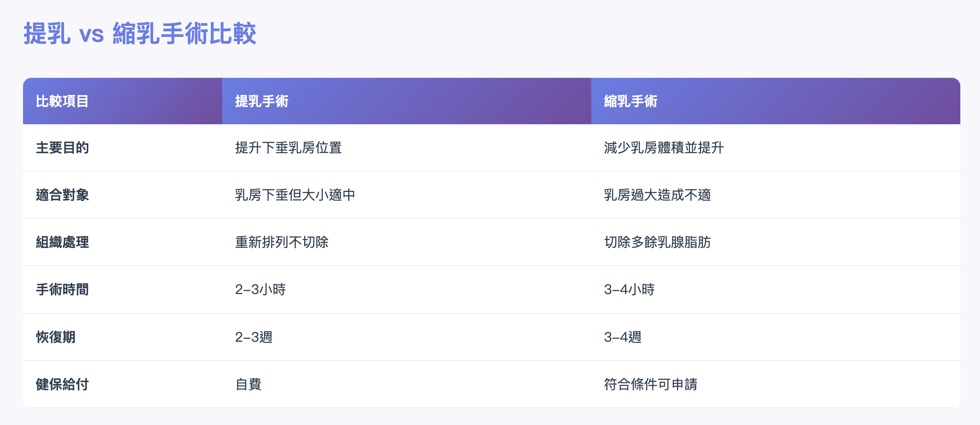Select the 手術時間 row label
This screenshot has height=425, width=980.
[x=62, y=289]
